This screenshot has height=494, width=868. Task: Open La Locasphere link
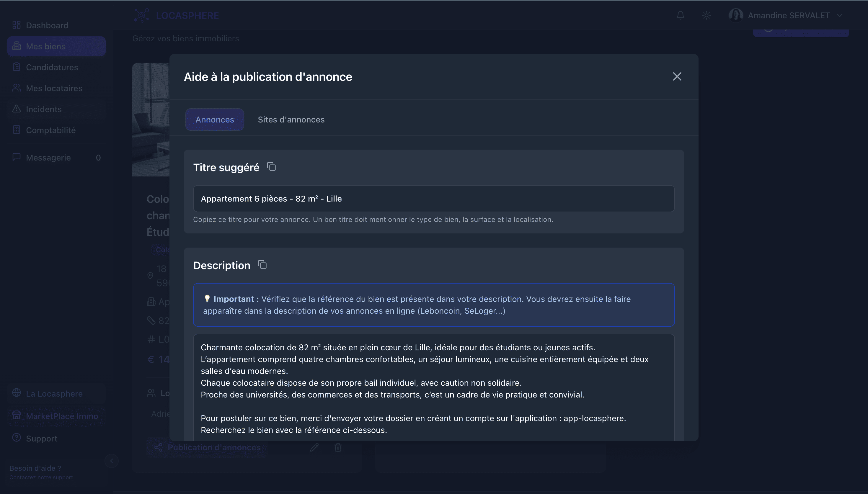(54, 394)
